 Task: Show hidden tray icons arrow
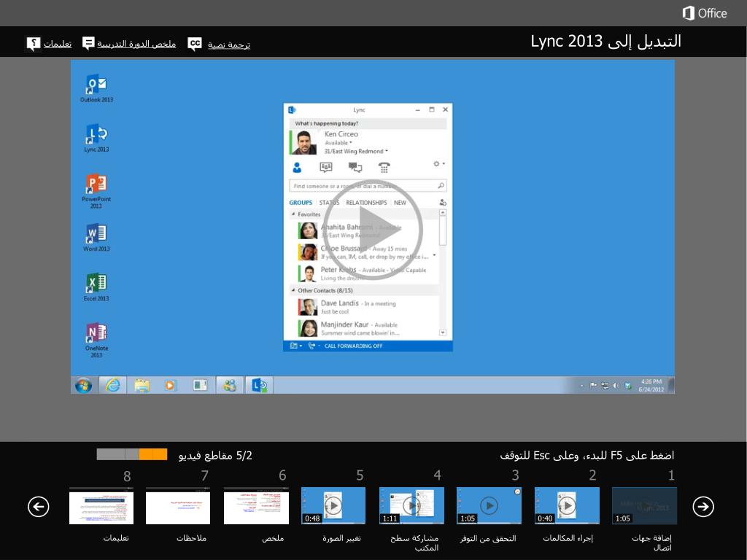581,386
